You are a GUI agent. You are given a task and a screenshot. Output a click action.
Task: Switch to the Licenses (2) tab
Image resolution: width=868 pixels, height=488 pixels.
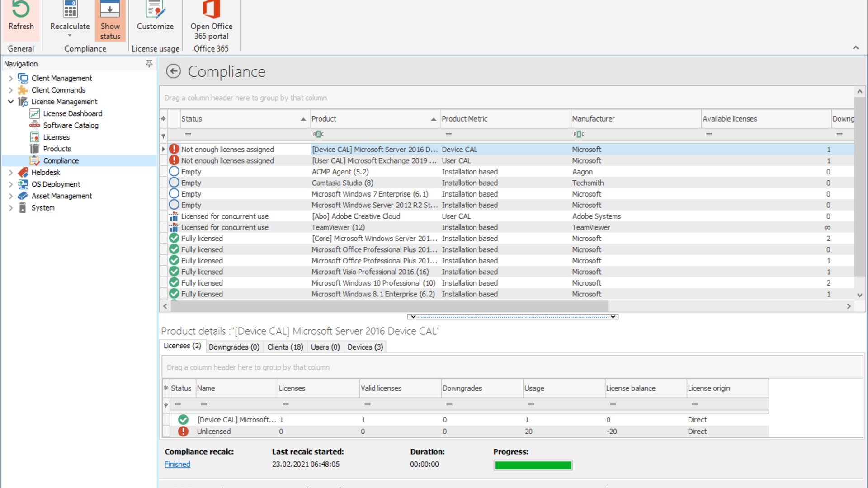182,346
